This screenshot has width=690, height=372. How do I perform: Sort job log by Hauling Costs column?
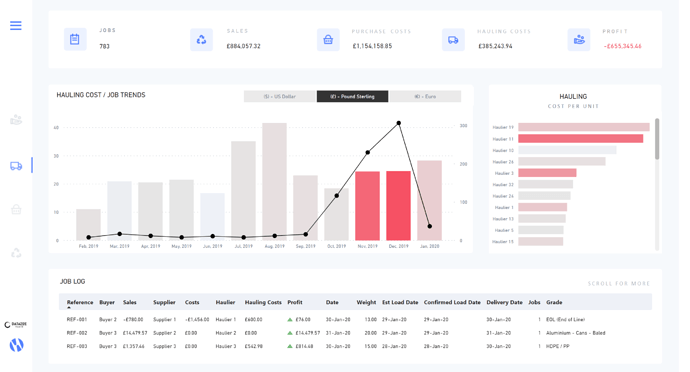pyautogui.click(x=263, y=302)
